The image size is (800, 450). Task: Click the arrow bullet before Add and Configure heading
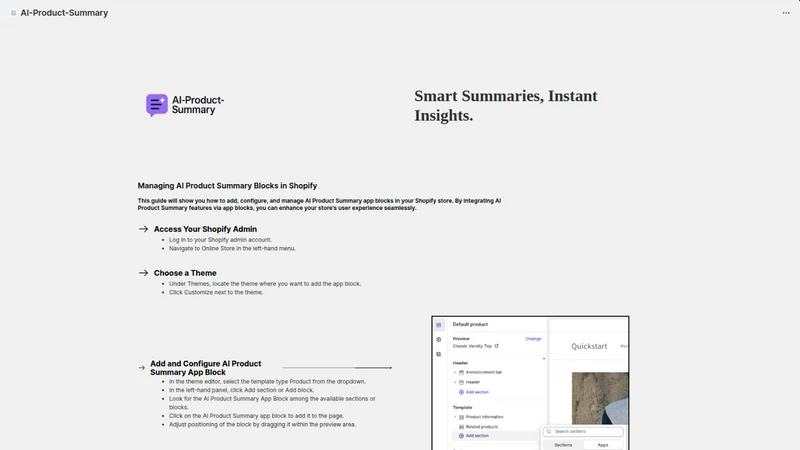point(141,368)
